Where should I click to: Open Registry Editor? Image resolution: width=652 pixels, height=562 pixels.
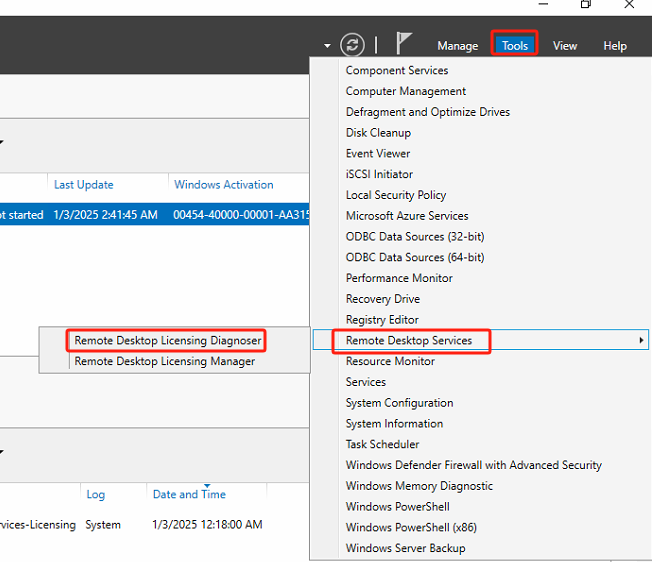click(382, 320)
